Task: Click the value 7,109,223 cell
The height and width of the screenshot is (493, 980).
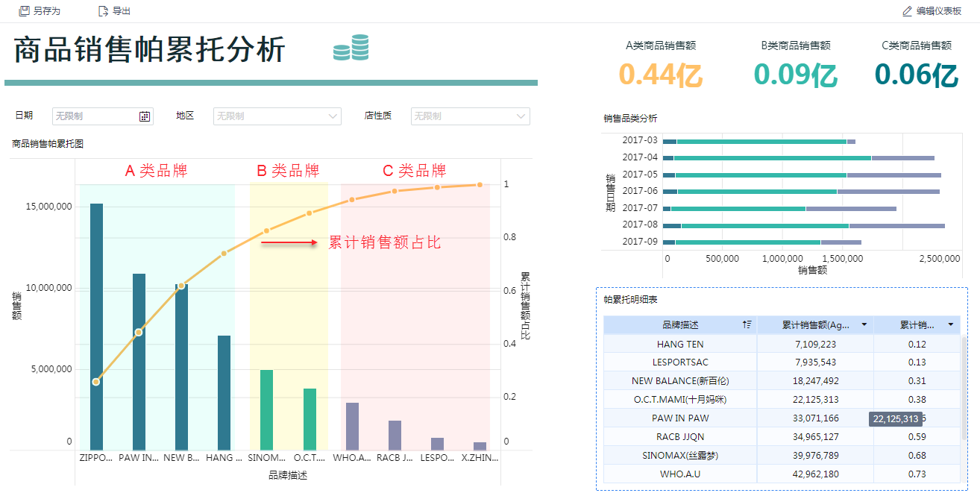Action: [x=814, y=344]
